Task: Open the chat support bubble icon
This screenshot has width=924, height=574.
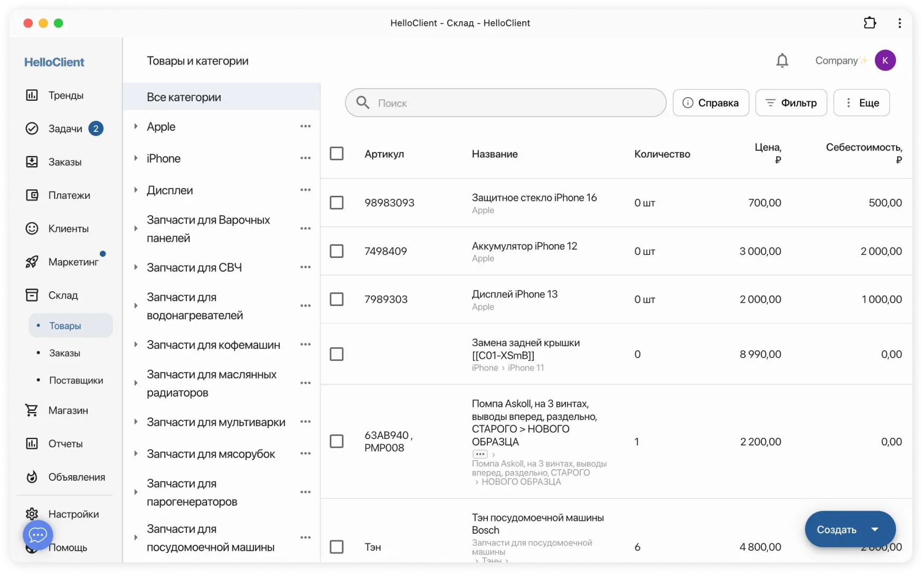Action: coord(37,535)
